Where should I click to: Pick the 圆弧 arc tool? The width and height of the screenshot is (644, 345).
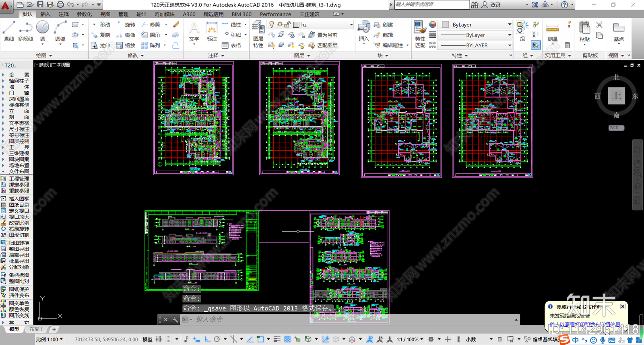pyautogui.click(x=60, y=31)
